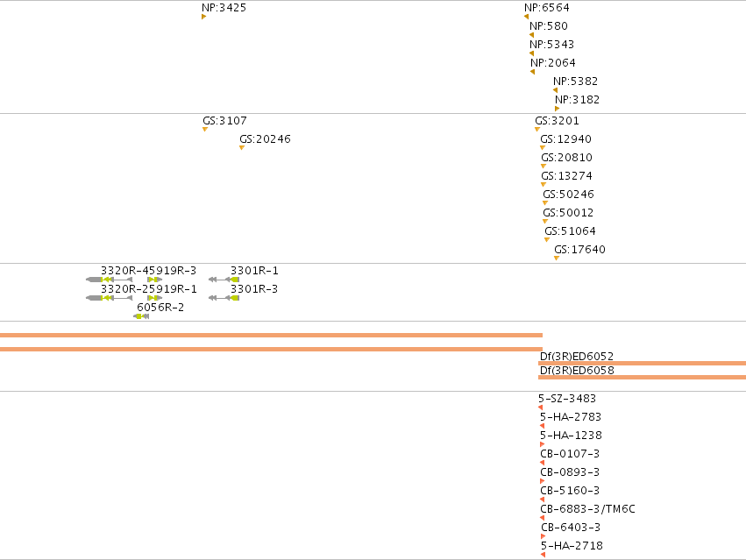Select the triangle marker under GS:3201
Image resolution: width=746 pixels, height=560 pixels.
click(537, 130)
